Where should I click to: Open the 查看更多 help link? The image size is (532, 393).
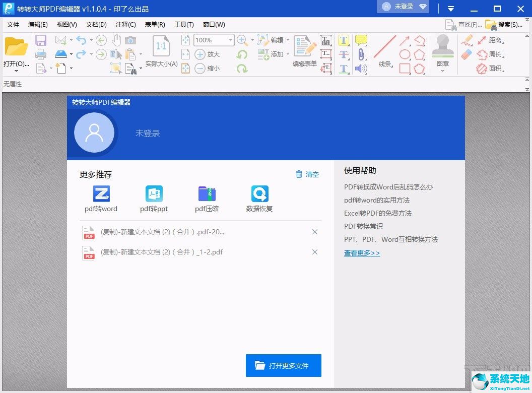pos(361,252)
